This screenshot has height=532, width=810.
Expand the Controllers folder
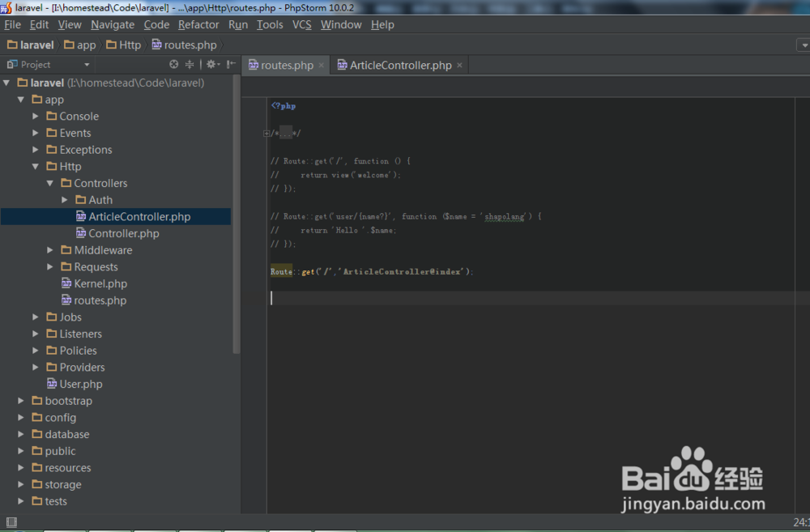[49, 183]
